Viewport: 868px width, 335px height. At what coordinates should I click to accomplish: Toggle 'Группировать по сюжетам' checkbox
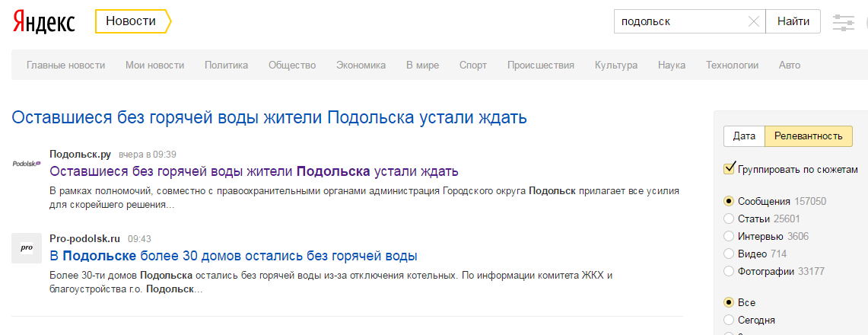(730, 169)
